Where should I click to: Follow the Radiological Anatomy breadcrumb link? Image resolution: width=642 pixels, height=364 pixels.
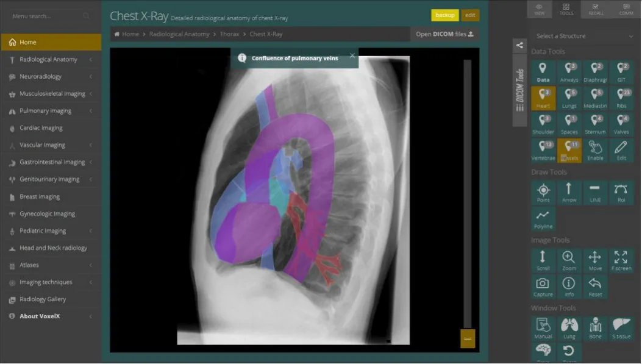click(x=179, y=34)
